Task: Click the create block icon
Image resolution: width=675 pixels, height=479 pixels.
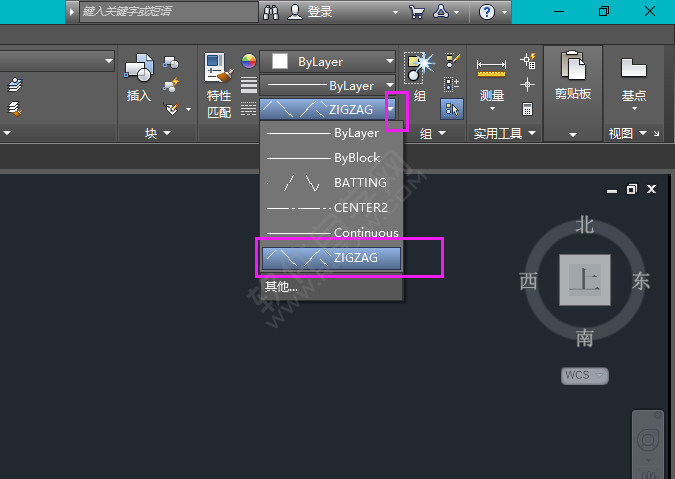Action: [x=171, y=62]
